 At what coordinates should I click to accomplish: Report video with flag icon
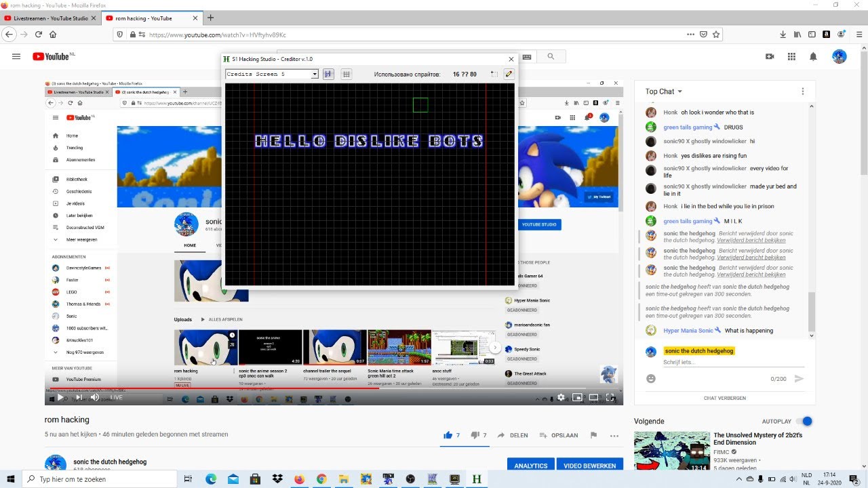593,435
